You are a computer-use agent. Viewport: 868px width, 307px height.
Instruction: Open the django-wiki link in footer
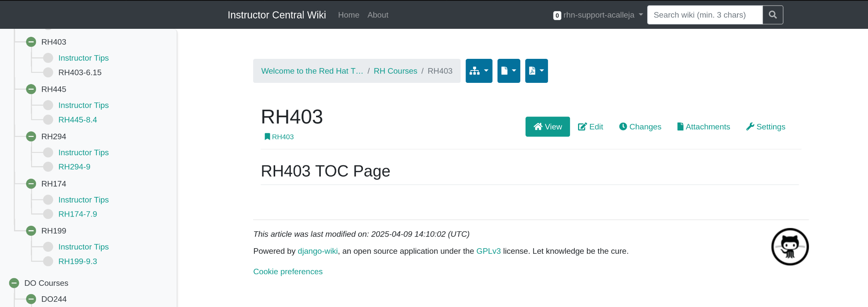[318, 251]
